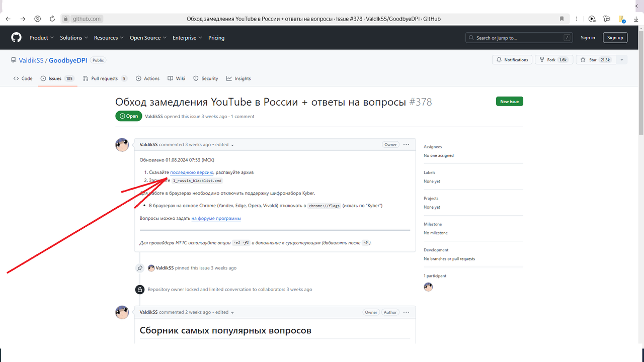This screenshot has height=362, width=644.
Task: Star the GoodbyeDPI repository
Action: 594,59
